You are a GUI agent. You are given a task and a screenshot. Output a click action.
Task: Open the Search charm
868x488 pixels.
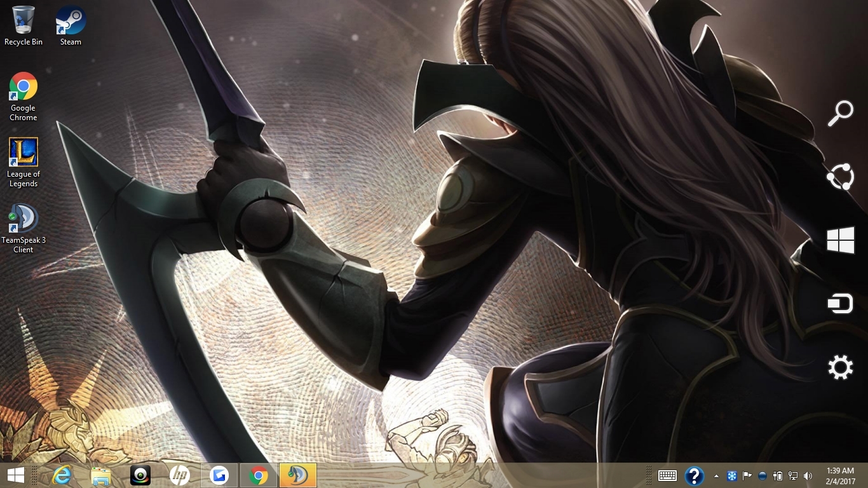tap(840, 114)
